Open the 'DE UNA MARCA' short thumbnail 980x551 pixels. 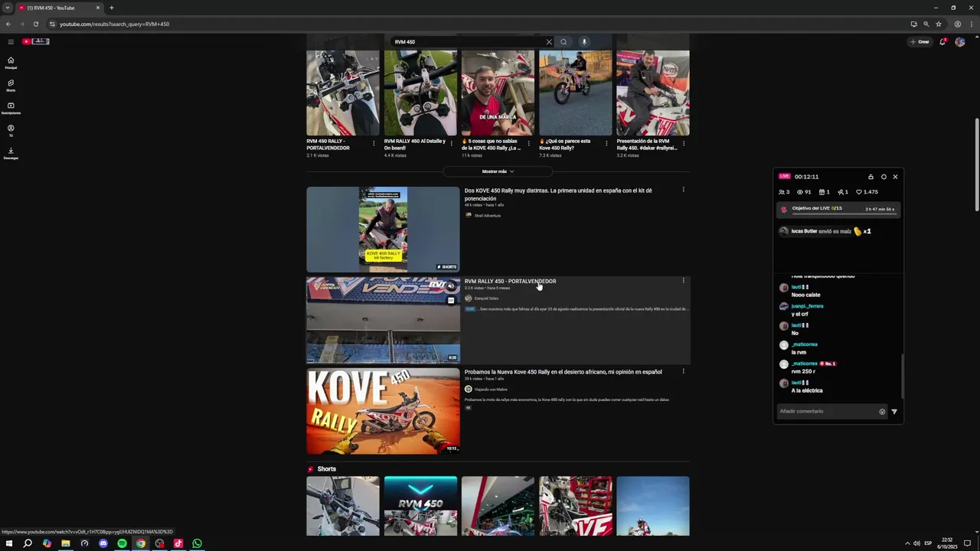click(498, 93)
